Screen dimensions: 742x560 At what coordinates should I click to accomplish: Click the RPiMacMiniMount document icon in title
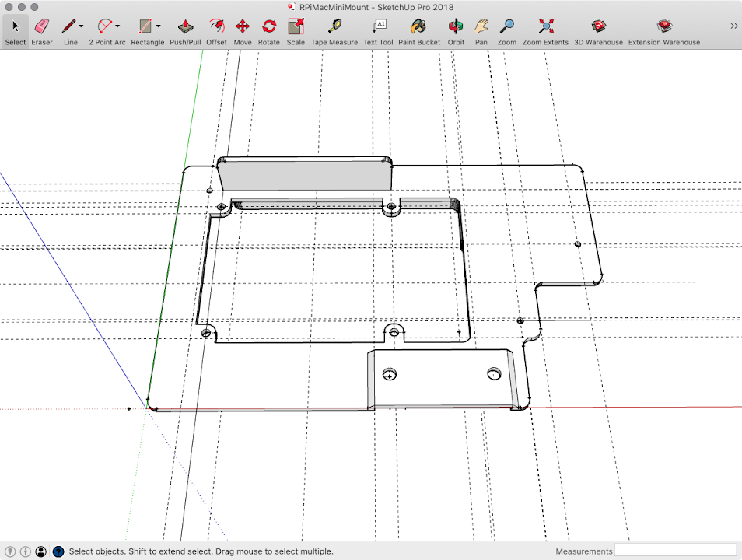(x=292, y=7)
